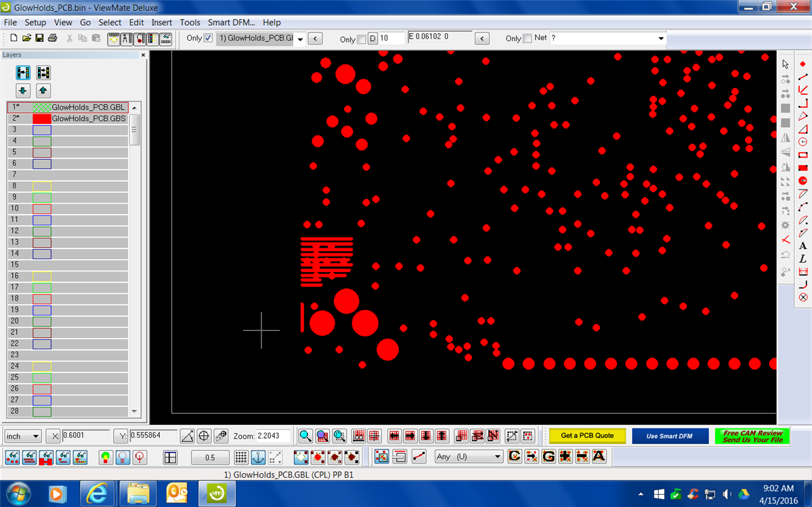Tick the Only Net checkbox
812x507 pixels.
(528, 39)
